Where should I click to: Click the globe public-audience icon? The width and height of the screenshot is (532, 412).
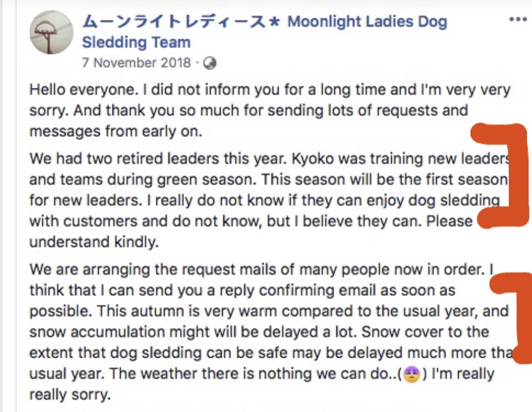click(210, 64)
